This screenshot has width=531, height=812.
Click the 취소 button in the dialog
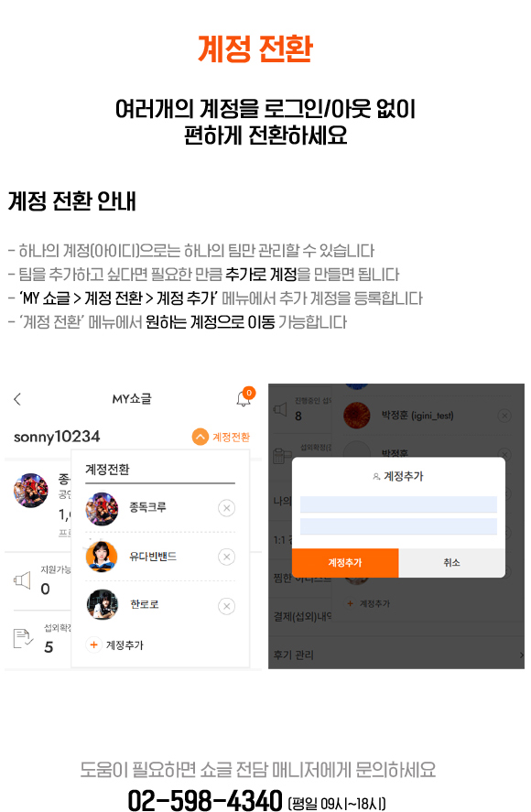(x=451, y=562)
